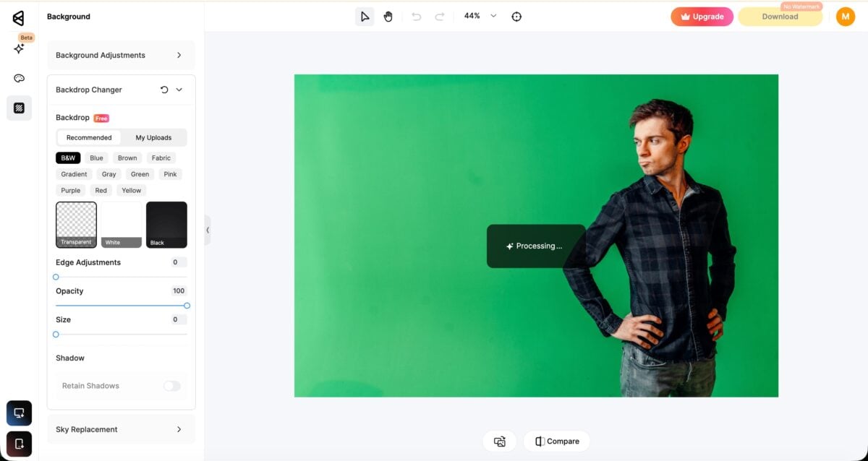This screenshot has width=868, height=461.
Task: Select the cursor/move tool in the toolbar
Action: point(365,16)
